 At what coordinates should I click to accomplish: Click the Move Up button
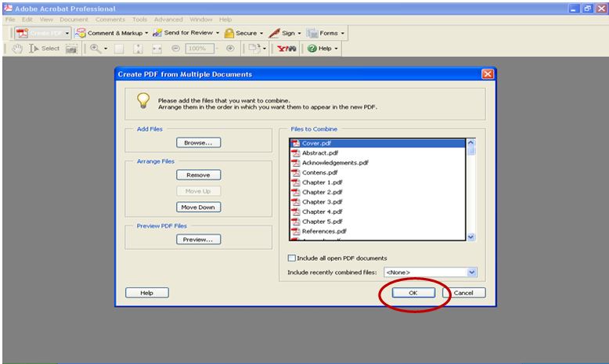point(199,191)
